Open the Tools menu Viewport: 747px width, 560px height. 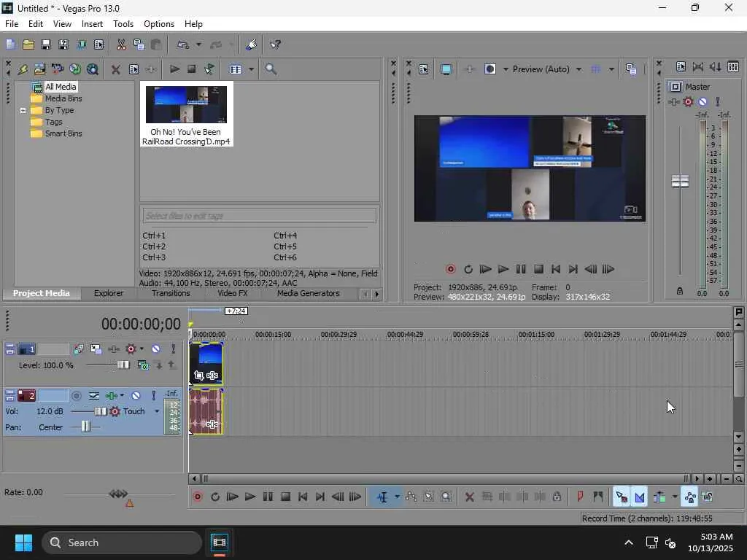pyautogui.click(x=123, y=24)
